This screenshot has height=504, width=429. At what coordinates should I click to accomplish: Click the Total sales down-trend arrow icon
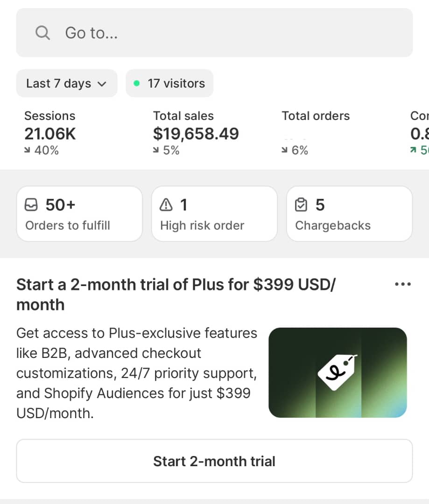(157, 150)
